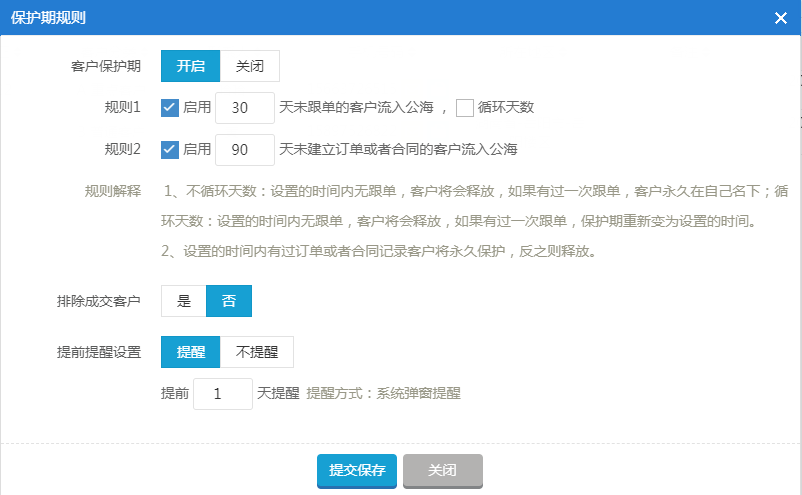
Task: Click the gray 关闭 button at bottom
Action: (442, 470)
